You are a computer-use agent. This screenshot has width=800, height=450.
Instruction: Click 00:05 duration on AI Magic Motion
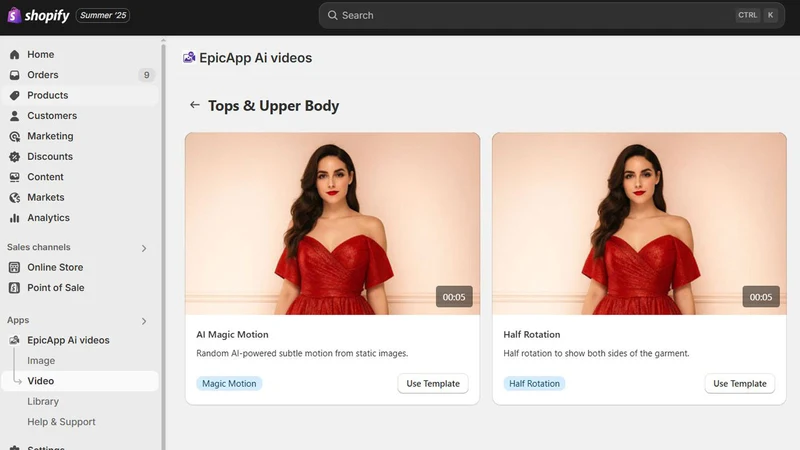(x=454, y=297)
